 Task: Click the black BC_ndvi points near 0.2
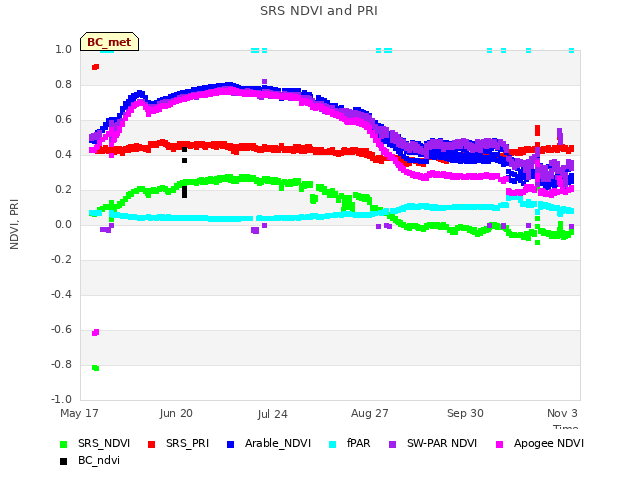[184, 192]
